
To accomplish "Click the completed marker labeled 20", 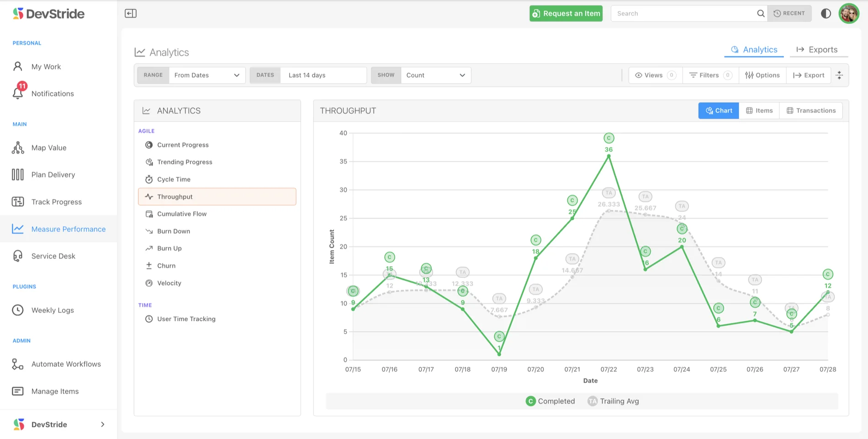I will pos(682,229).
